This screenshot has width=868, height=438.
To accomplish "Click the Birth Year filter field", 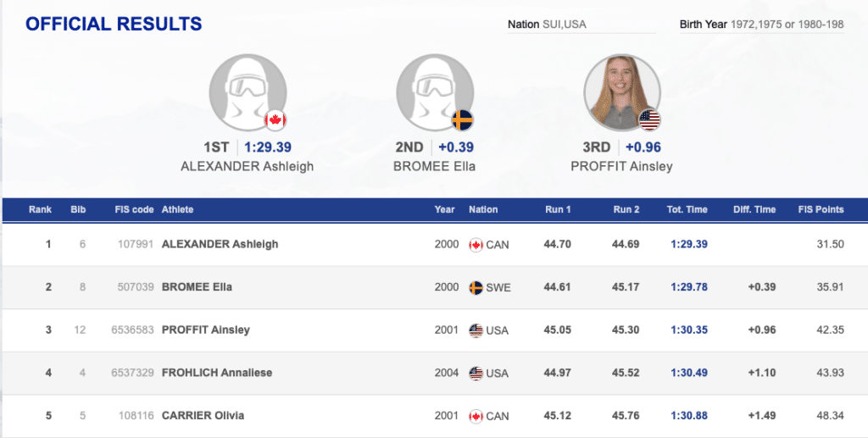I will pos(761,25).
